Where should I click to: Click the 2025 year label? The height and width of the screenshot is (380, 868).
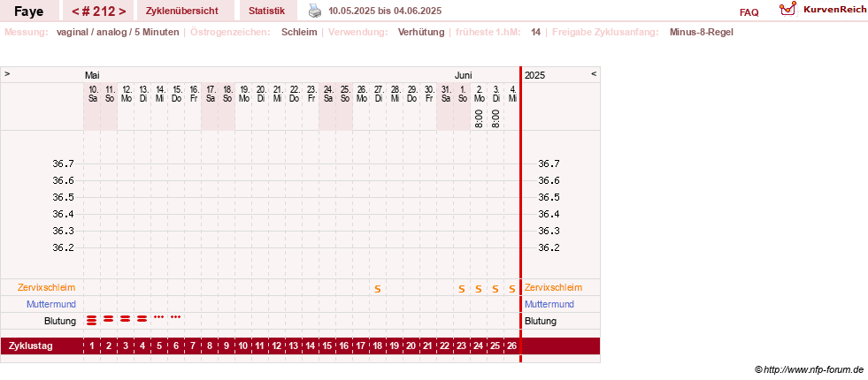[534, 75]
